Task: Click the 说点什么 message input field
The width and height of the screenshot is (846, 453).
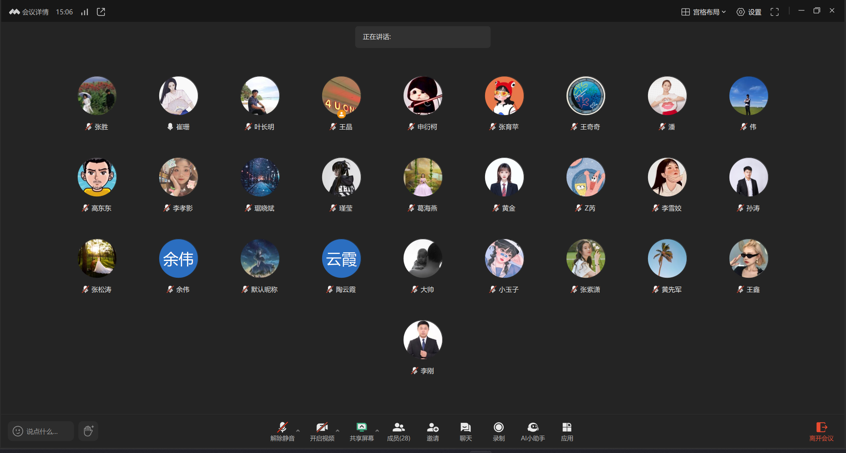Action: point(41,431)
